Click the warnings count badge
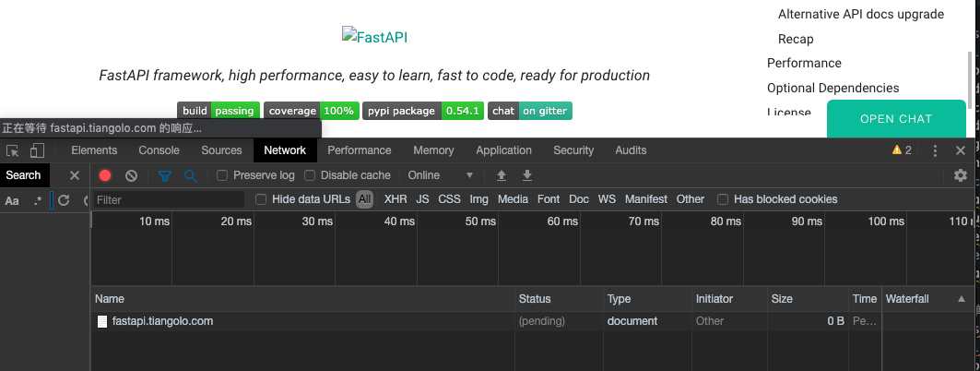The width and height of the screenshot is (980, 371). [902, 150]
